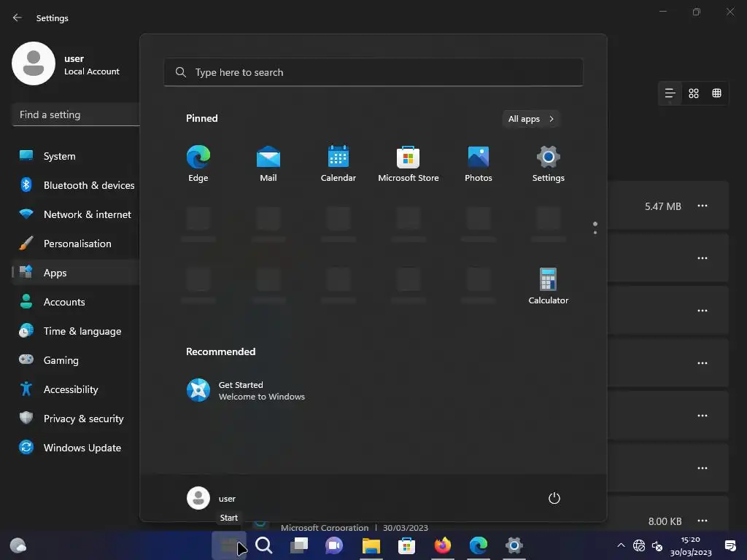Open network status in the system tray
The height and width of the screenshot is (560, 747).
[x=639, y=545]
